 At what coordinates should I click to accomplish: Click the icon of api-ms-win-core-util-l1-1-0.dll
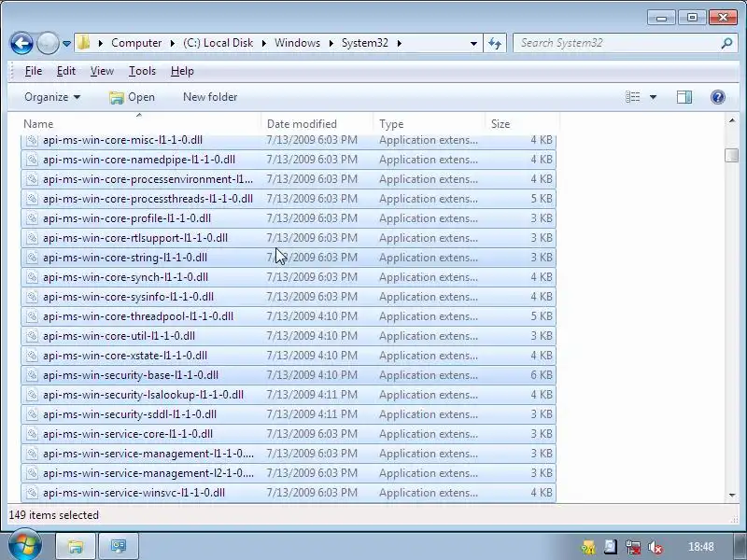click(x=32, y=336)
